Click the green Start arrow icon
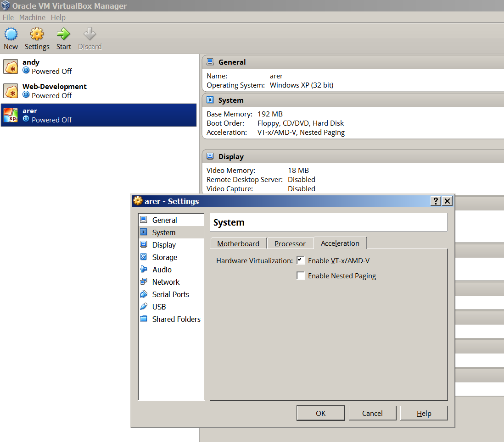 pos(63,34)
